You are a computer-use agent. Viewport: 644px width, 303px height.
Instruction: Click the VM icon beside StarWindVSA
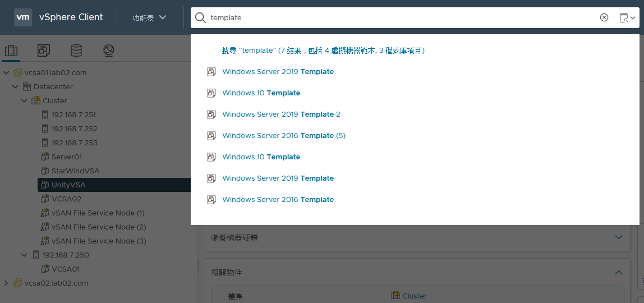coord(45,171)
